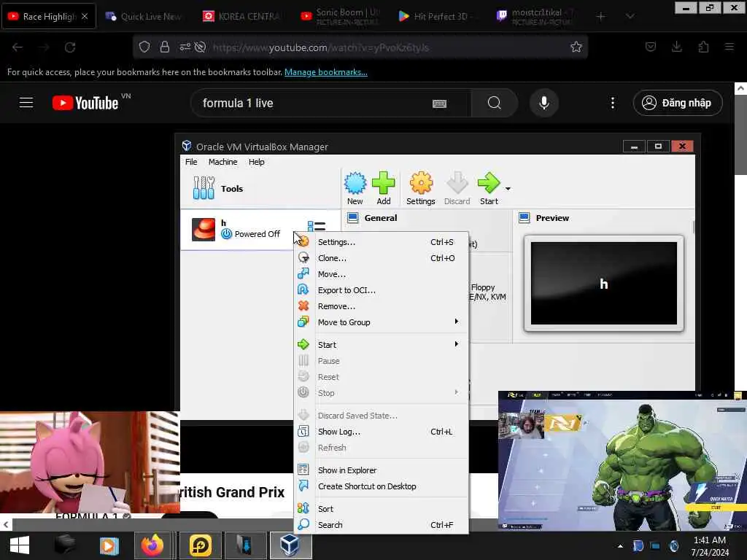This screenshot has width=747, height=560.
Task: Choose Clone... from the context menu
Action: point(381,258)
